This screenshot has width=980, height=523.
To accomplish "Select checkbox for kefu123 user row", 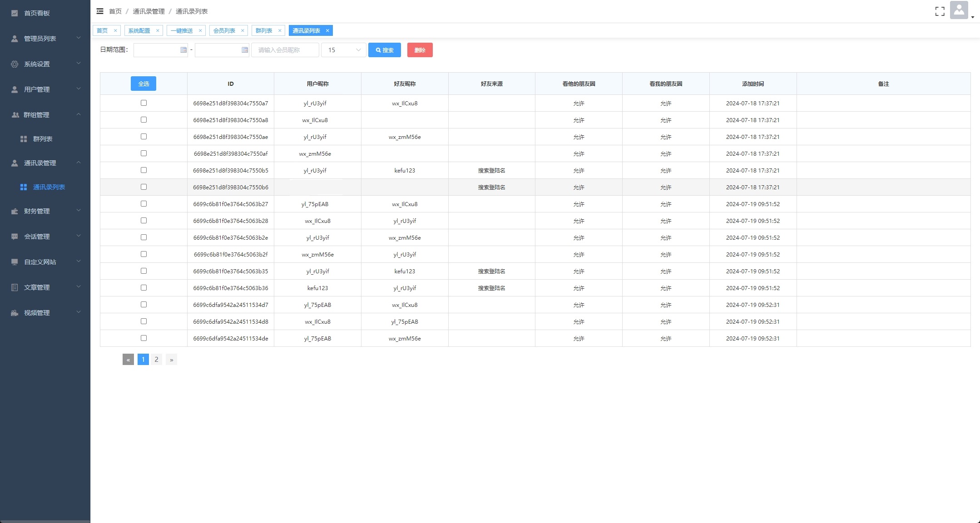I will tap(144, 288).
